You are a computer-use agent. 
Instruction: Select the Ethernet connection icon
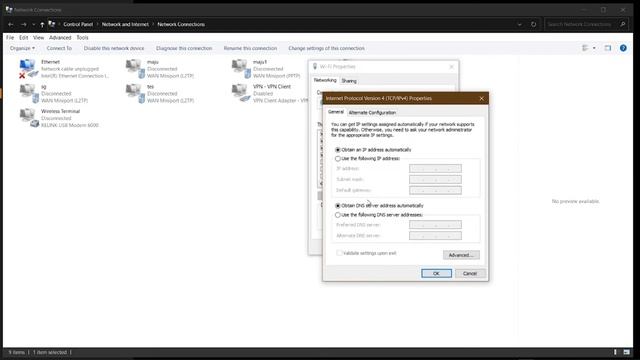29,69
